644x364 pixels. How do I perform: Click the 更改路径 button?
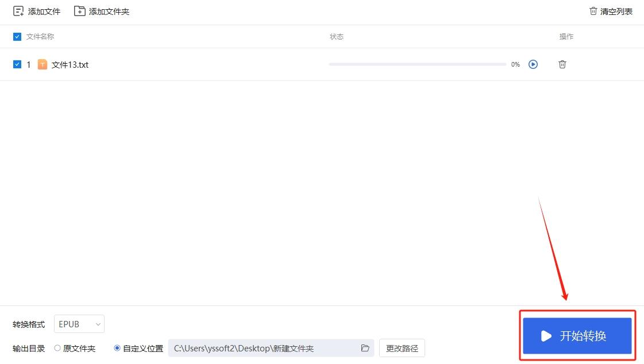(402, 348)
